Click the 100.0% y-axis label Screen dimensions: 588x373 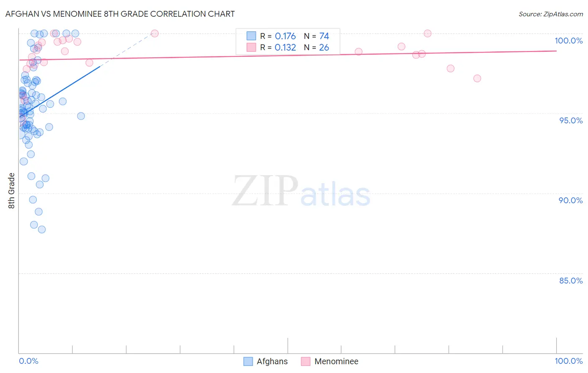568,41
